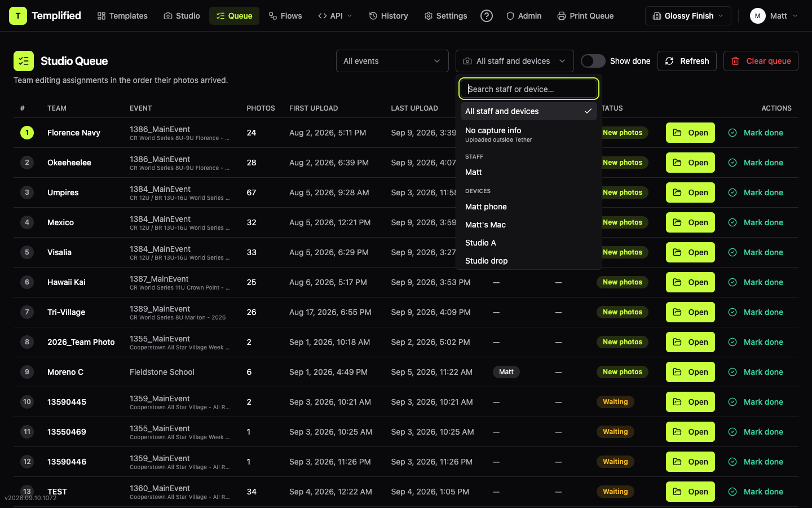The width and height of the screenshot is (812, 508).
Task: Select Matt under Staff
Action: [529, 172]
